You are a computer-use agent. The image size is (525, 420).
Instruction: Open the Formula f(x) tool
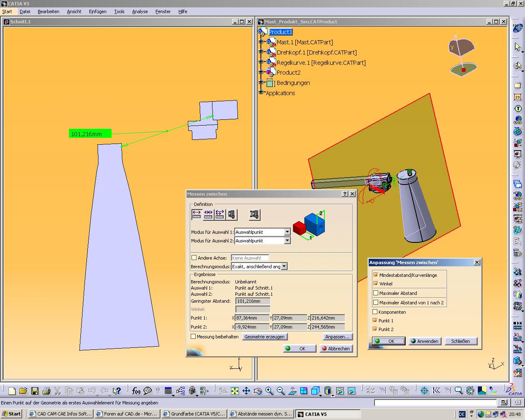[136, 391]
